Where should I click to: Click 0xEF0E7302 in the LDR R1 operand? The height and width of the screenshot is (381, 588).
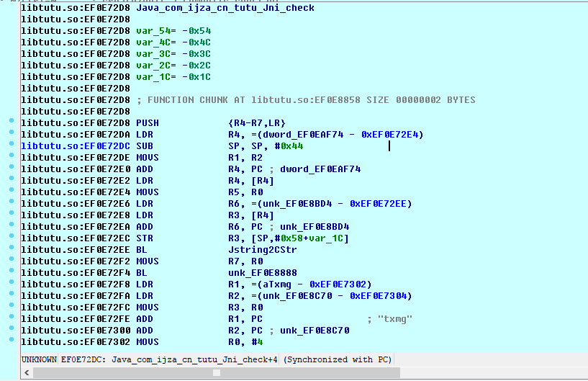tap(338, 284)
